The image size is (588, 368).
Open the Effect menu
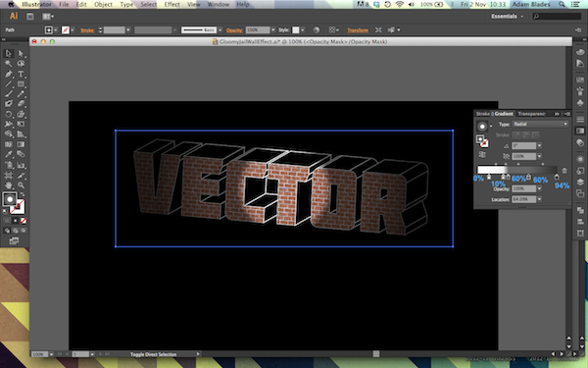pyautogui.click(x=171, y=5)
